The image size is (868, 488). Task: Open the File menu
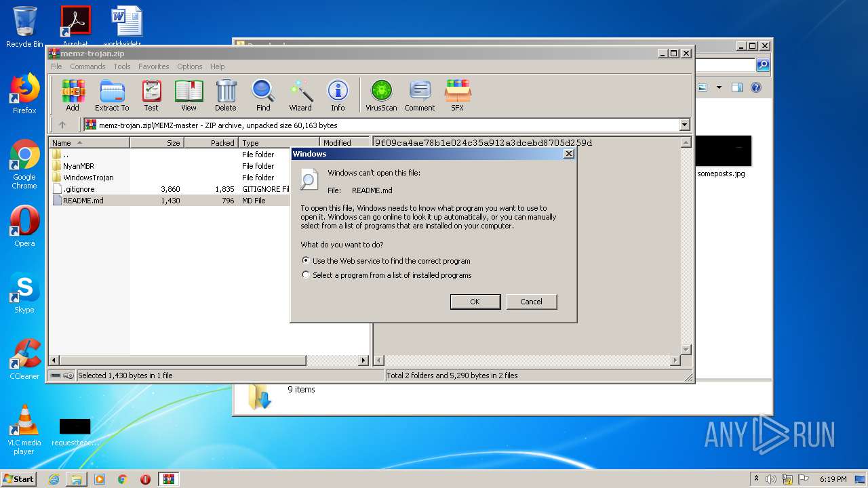(56, 66)
